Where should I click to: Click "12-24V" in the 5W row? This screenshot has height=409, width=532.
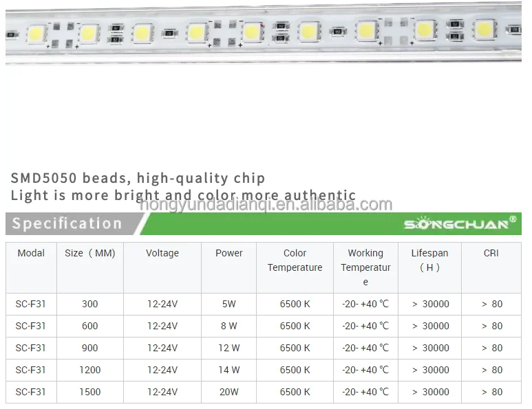click(162, 304)
